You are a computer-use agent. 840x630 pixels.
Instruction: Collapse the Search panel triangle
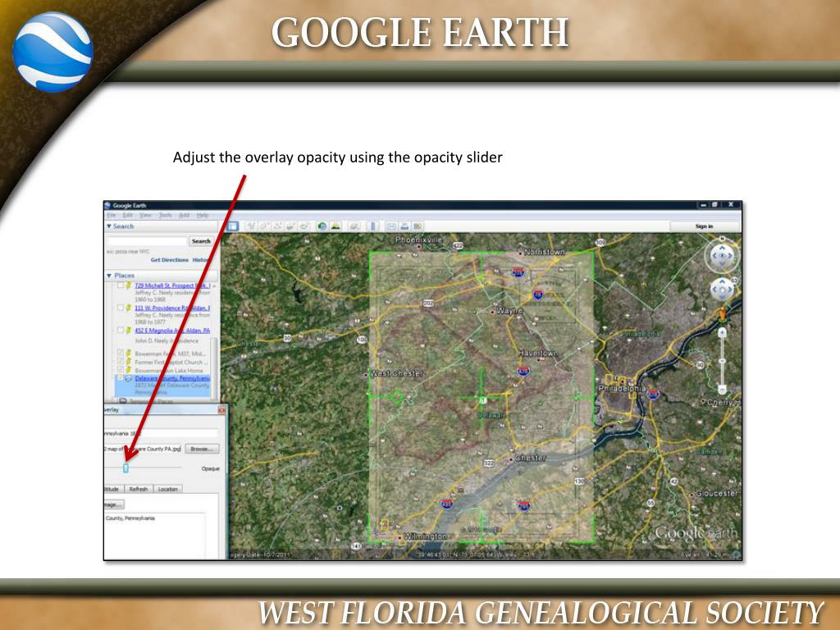click(109, 226)
